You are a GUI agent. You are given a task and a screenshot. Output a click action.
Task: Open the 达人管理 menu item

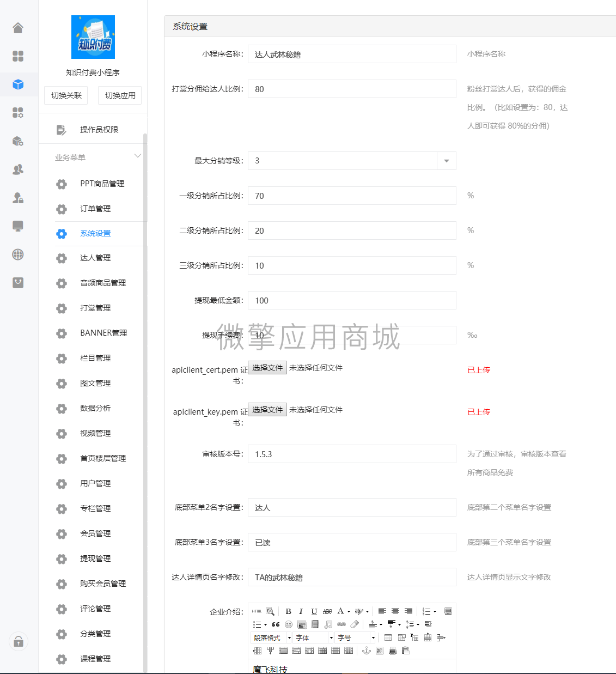pos(94,258)
